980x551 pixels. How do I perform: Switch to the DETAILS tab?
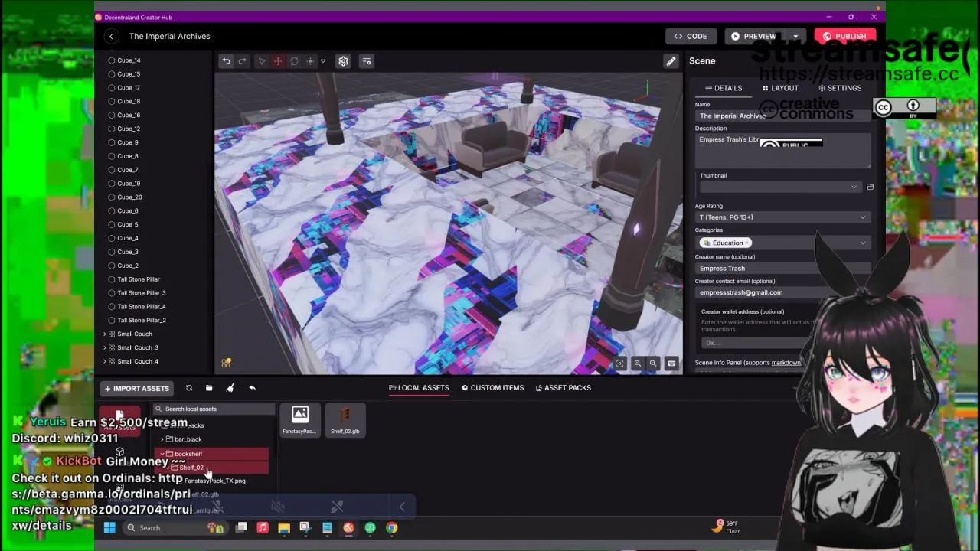click(x=724, y=88)
